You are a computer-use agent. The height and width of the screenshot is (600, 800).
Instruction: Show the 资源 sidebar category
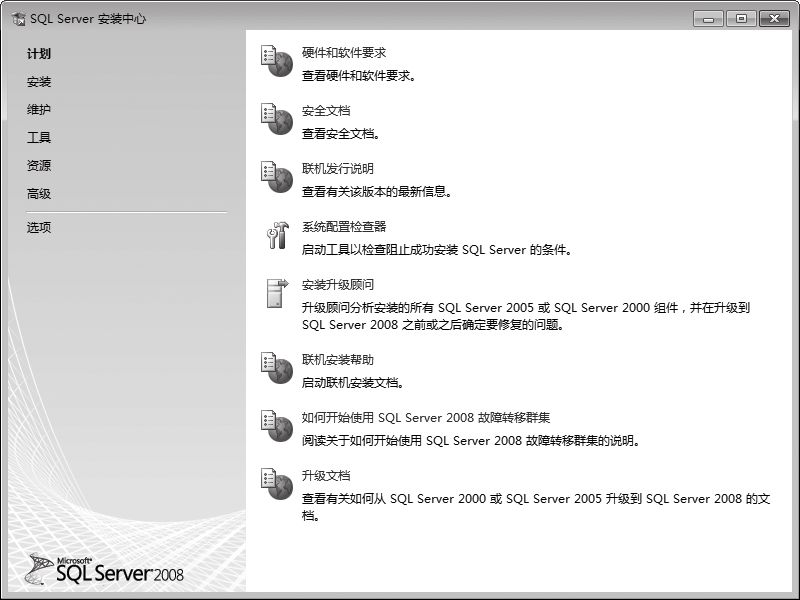(39, 165)
